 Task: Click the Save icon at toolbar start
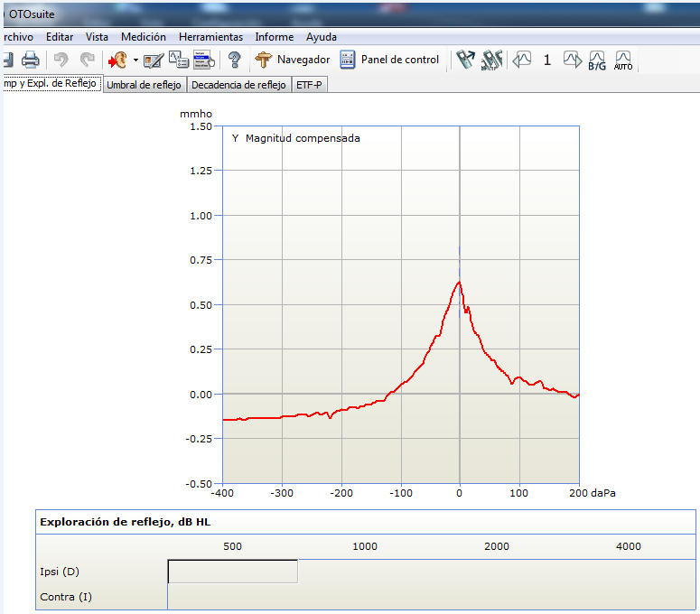click(8, 60)
